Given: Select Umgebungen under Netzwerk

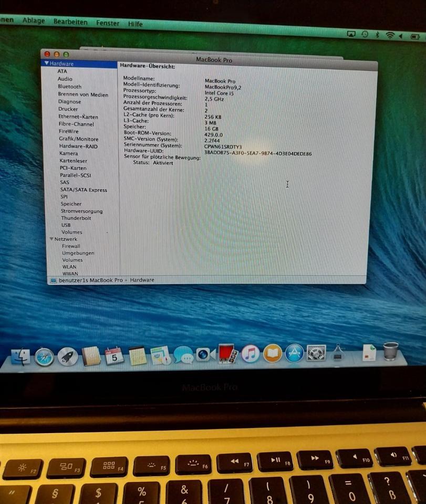Looking at the screenshot, I should pos(78,253).
